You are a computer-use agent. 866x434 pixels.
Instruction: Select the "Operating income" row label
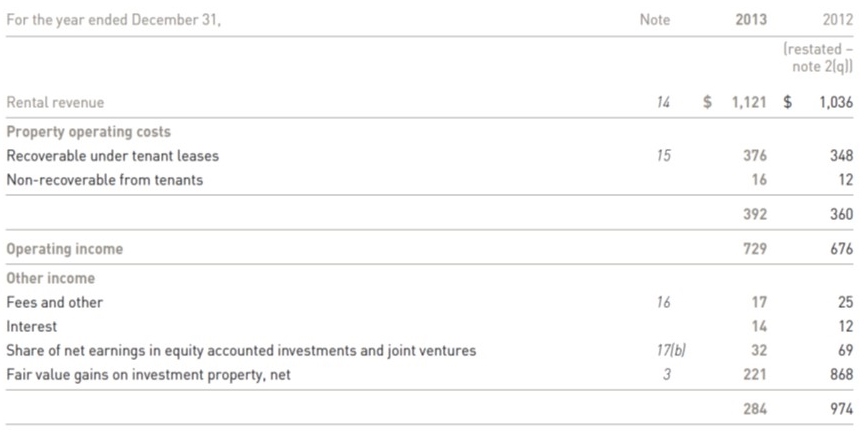(65, 249)
